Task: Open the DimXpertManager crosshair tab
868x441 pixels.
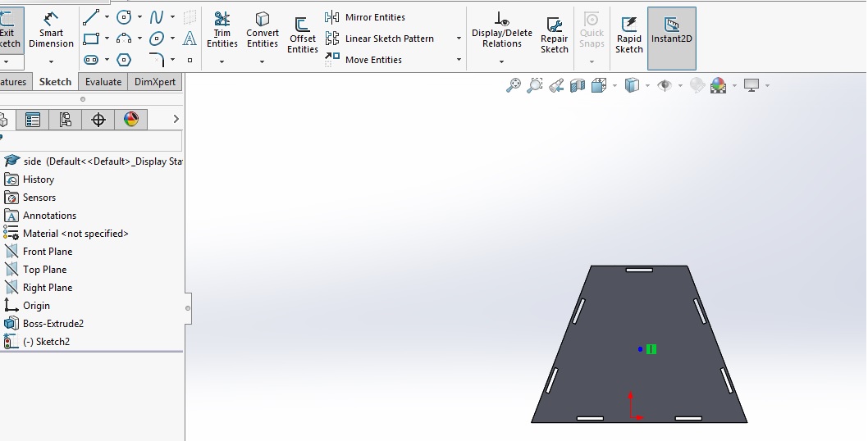Action: coord(98,120)
